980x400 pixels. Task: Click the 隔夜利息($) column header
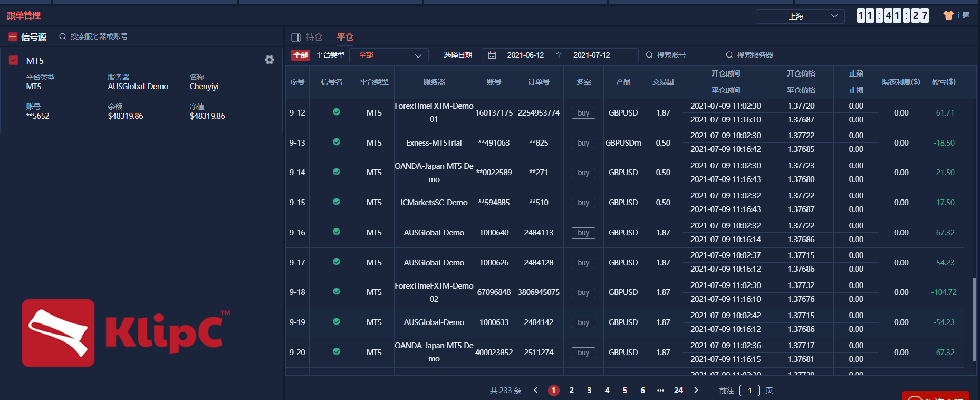coord(901,82)
